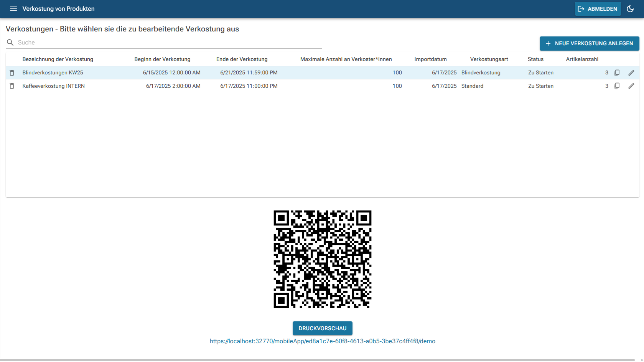644x362 pixels.
Task: Copy the Kaffeeverkostung INTERN tasting
Action: click(x=617, y=86)
